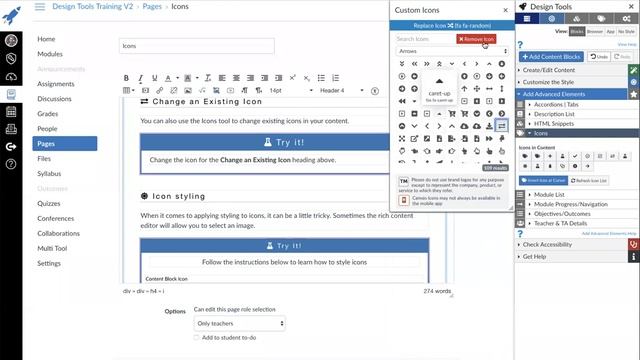Image resolution: width=640 pixels, height=360 pixels.
Task: Toggle the course navigation hamburger menu
Action: click(x=40, y=7)
